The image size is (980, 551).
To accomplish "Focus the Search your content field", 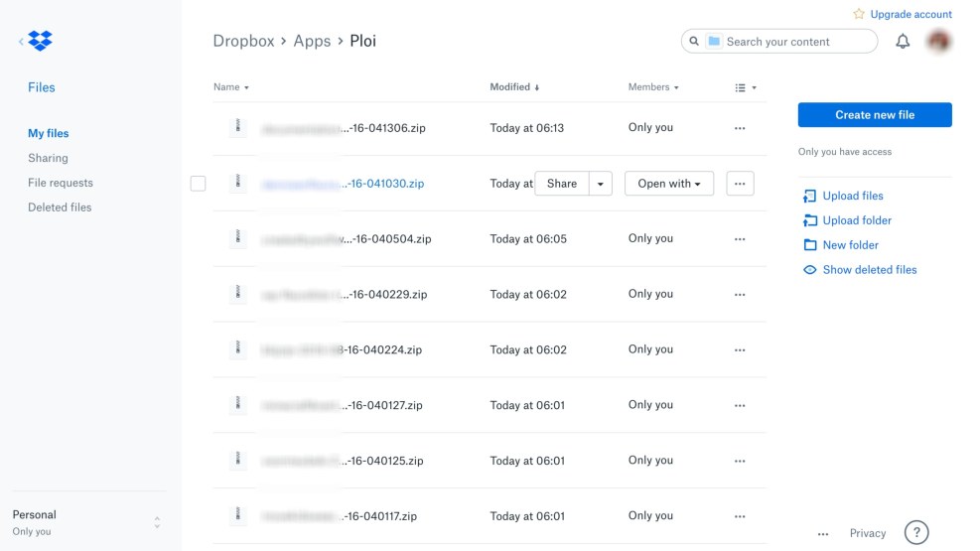I will click(778, 42).
